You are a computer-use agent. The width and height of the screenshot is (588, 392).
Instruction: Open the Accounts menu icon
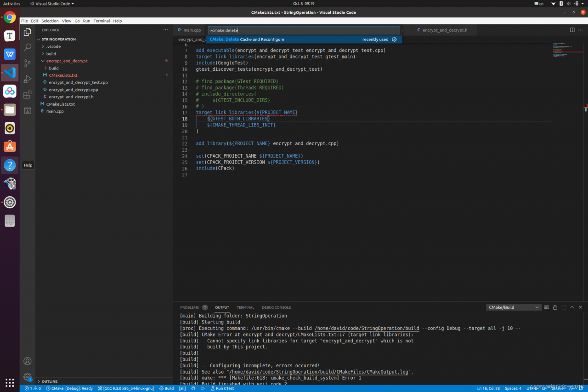pos(28,361)
